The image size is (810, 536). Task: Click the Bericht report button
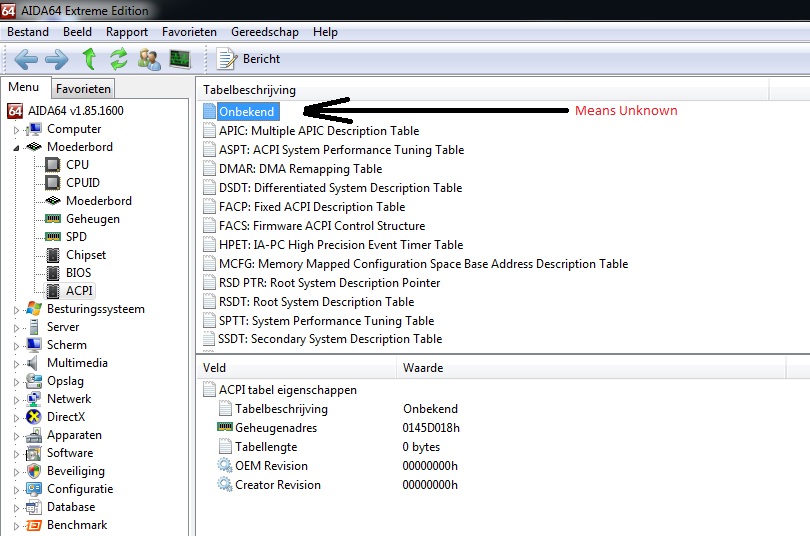pyautogui.click(x=248, y=59)
